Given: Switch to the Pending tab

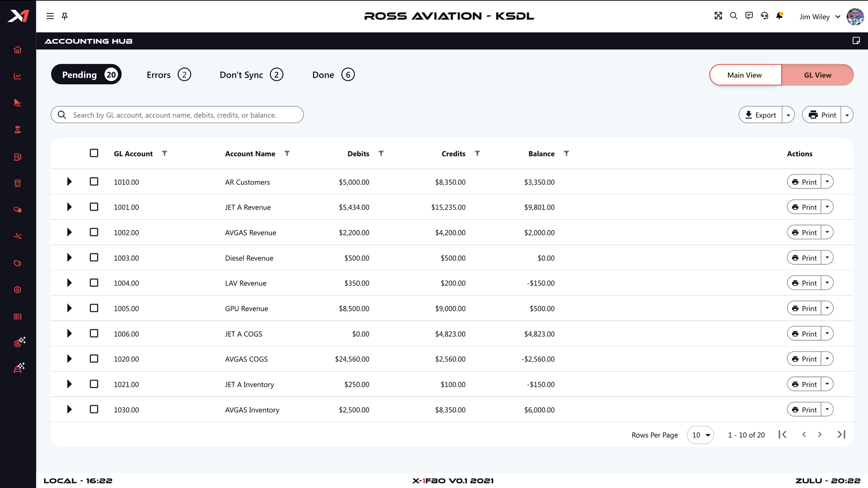Looking at the screenshot, I should point(86,75).
